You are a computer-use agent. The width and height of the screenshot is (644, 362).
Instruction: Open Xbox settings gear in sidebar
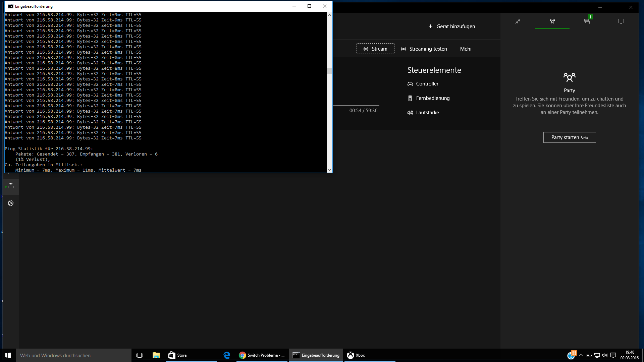(x=11, y=203)
